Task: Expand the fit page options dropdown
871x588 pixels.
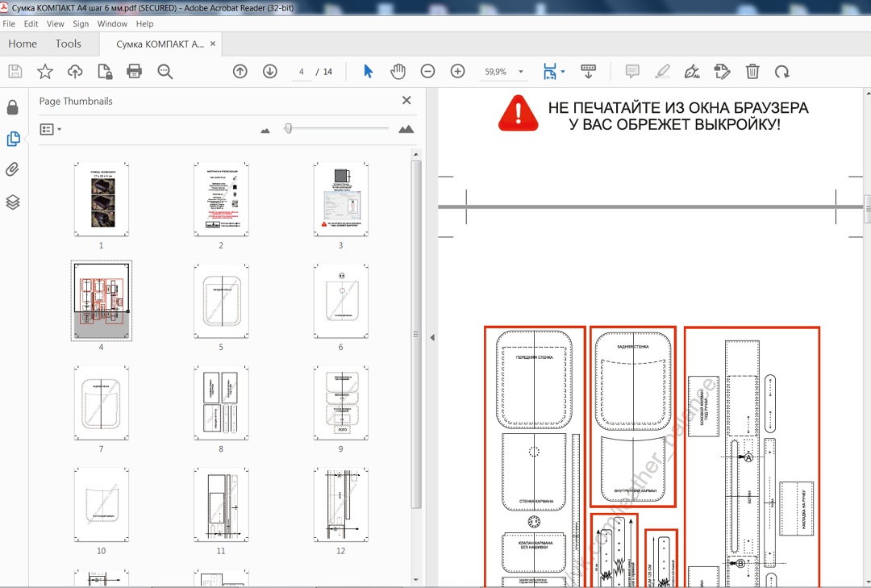Action: tap(563, 72)
